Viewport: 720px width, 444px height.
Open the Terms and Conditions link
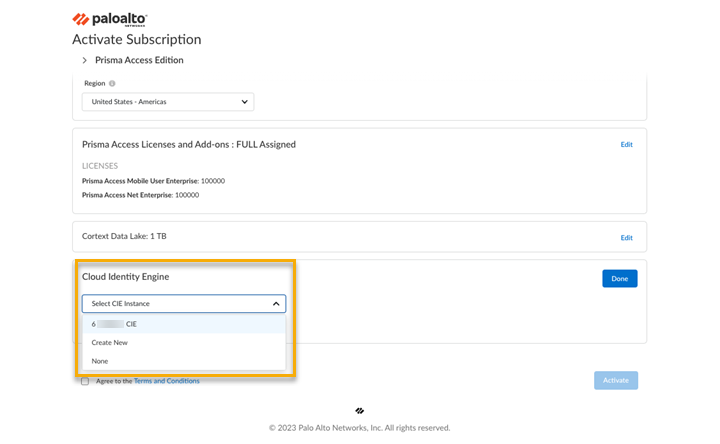click(x=166, y=381)
